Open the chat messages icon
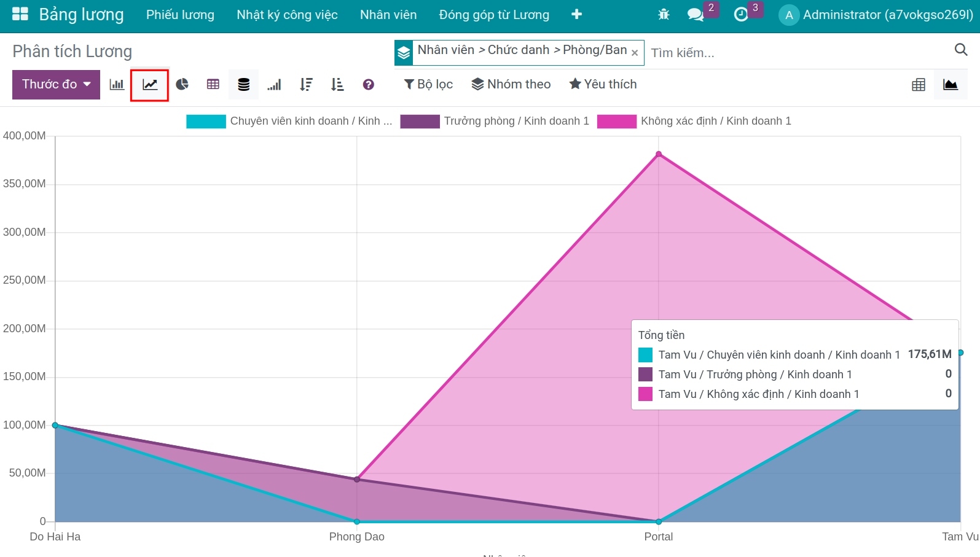 coord(696,15)
